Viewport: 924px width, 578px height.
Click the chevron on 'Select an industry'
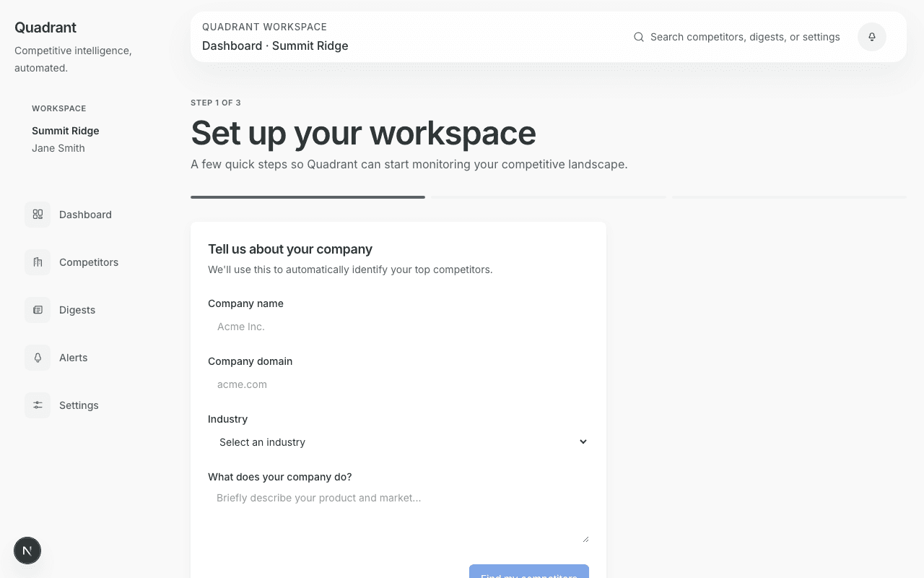pyautogui.click(x=583, y=441)
